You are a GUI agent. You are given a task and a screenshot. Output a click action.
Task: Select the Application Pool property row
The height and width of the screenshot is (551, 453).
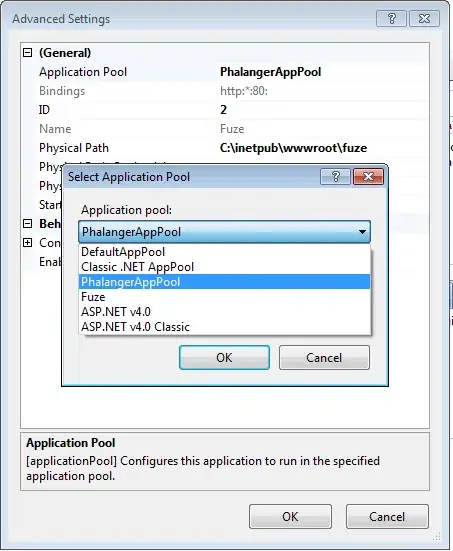(x=225, y=72)
